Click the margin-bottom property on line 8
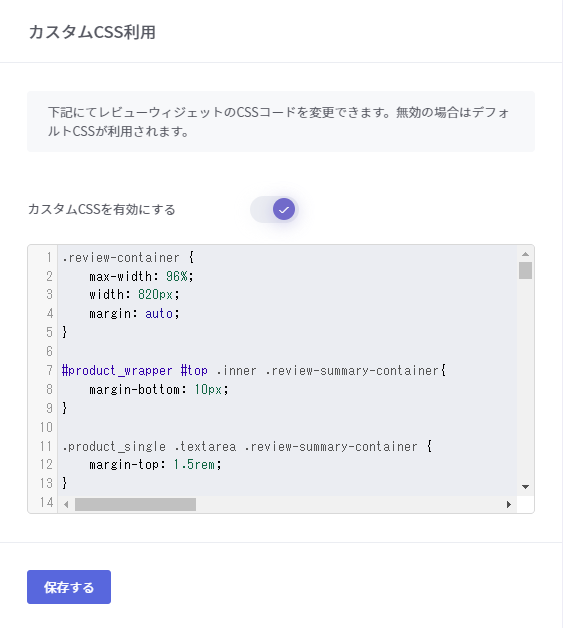Image resolution: width=563 pixels, height=628 pixels. (135, 389)
